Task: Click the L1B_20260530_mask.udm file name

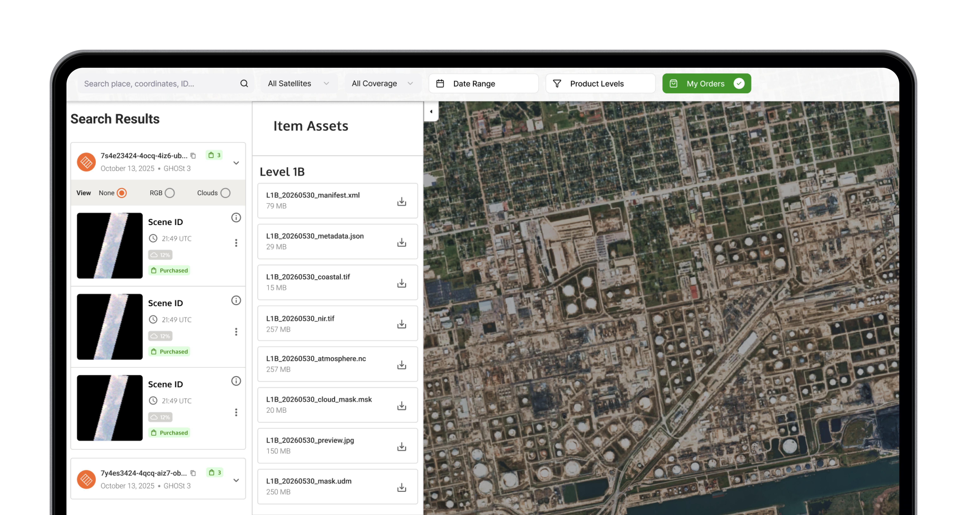Action: (309, 481)
